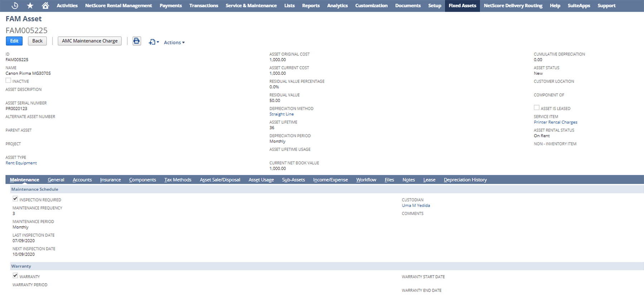The image size is (644, 302).
Task: Open custodian Uma M Yedida link
Action: tap(416, 206)
